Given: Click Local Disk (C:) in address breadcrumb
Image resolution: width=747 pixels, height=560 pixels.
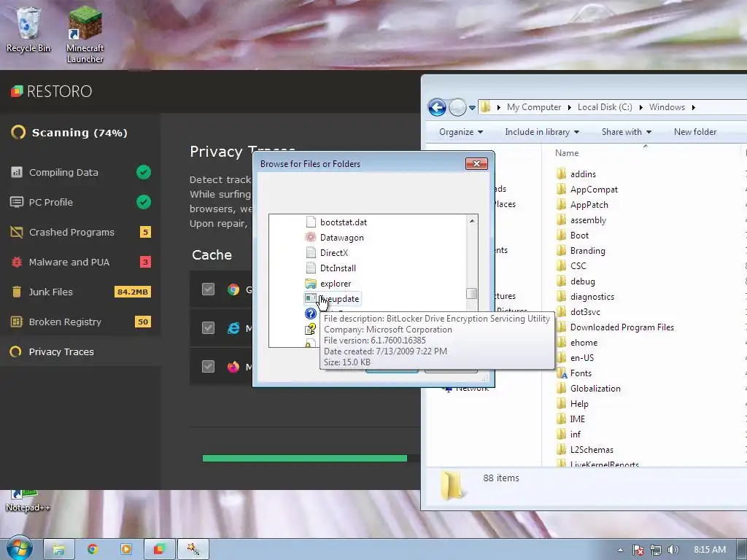Looking at the screenshot, I should 605,107.
